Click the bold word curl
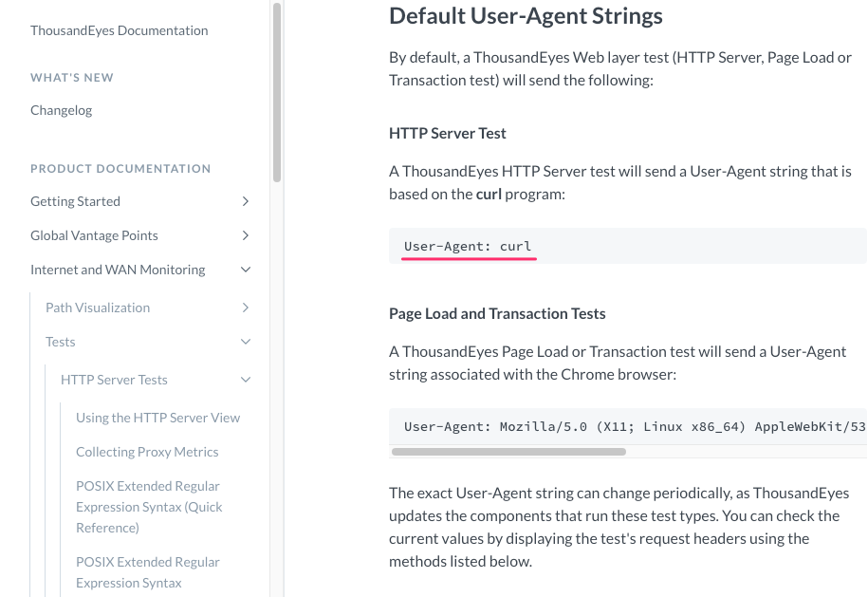Image resolution: width=868 pixels, height=597 pixels. [x=489, y=194]
